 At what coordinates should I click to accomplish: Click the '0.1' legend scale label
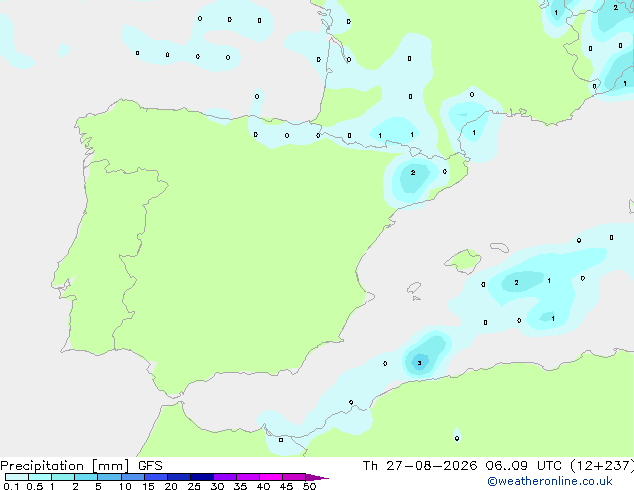point(11,486)
